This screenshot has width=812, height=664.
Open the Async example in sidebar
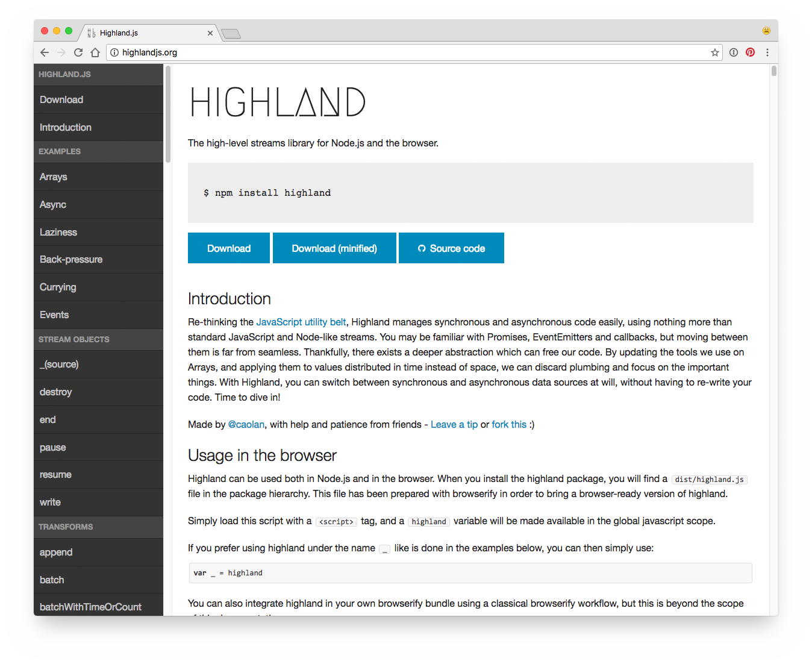click(98, 205)
